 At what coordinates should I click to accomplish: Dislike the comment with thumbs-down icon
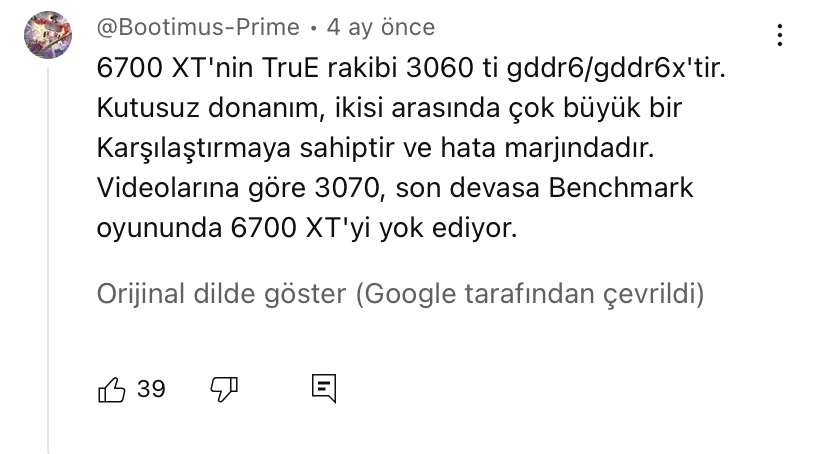[x=224, y=390]
